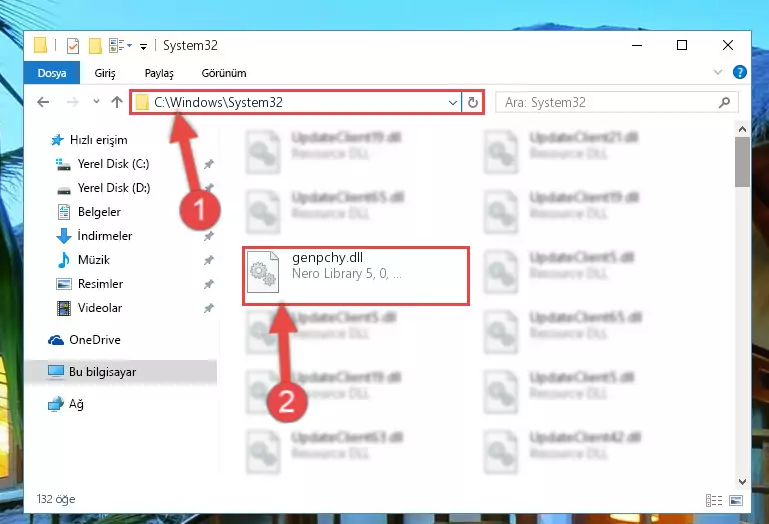Image resolution: width=769 pixels, height=524 pixels.
Task: Open Yerel Disk (D:) in sidebar
Action: click(x=114, y=188)
